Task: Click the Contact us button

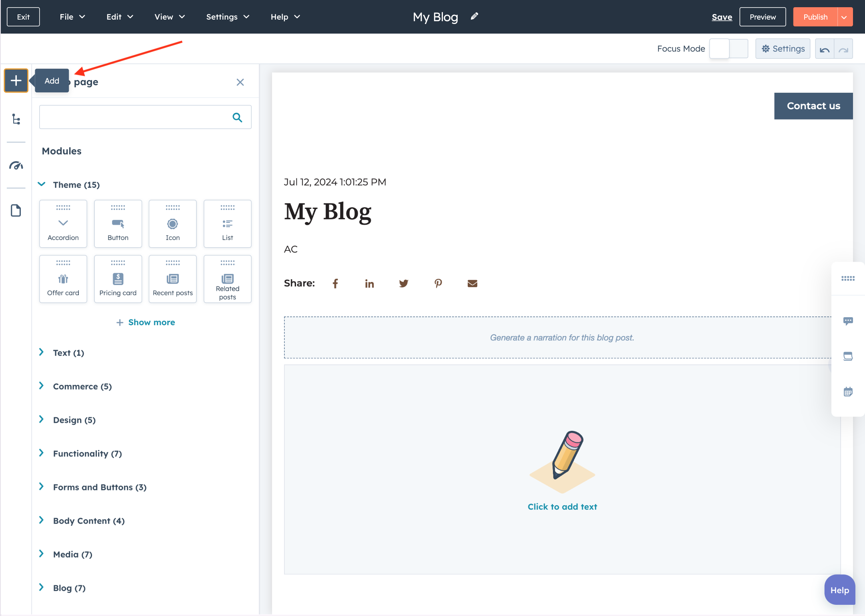Action: [x=813, y=106]
